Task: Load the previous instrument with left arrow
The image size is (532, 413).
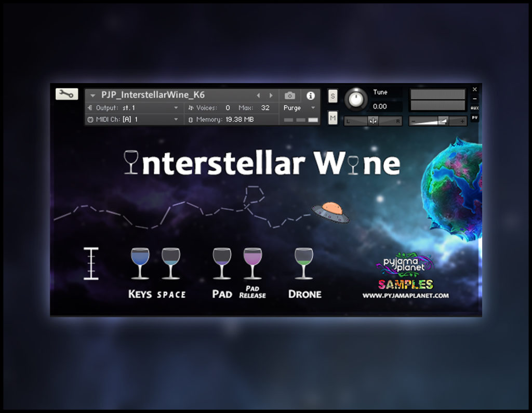Action: point(259,96)
